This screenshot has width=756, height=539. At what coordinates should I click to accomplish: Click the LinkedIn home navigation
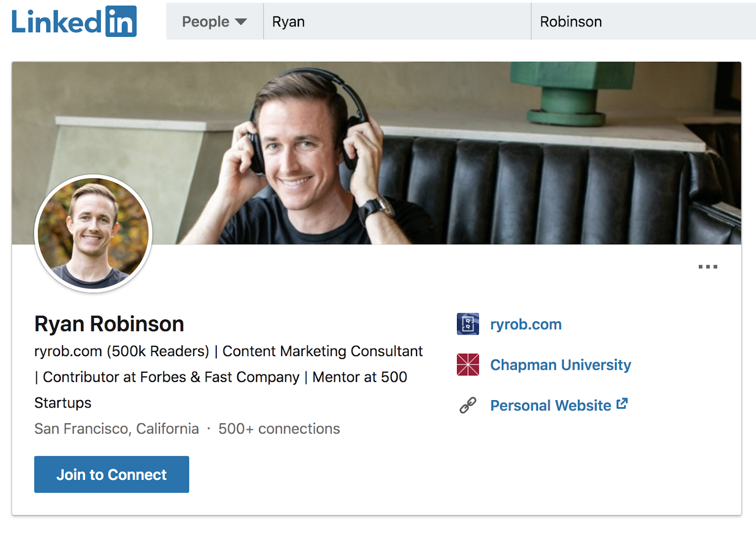(73, 21)
